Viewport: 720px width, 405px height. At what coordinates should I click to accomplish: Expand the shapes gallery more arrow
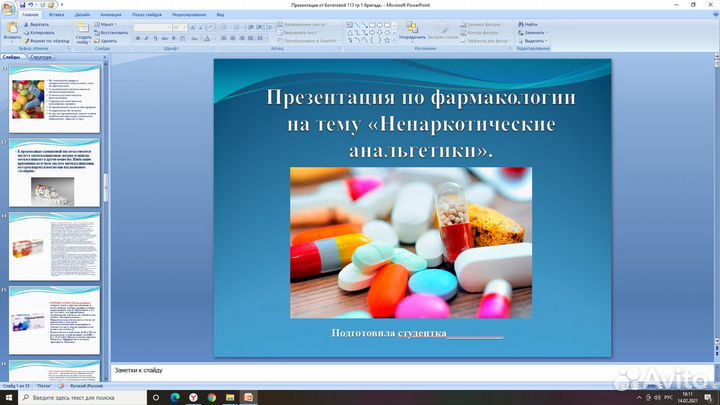[395, 41]
